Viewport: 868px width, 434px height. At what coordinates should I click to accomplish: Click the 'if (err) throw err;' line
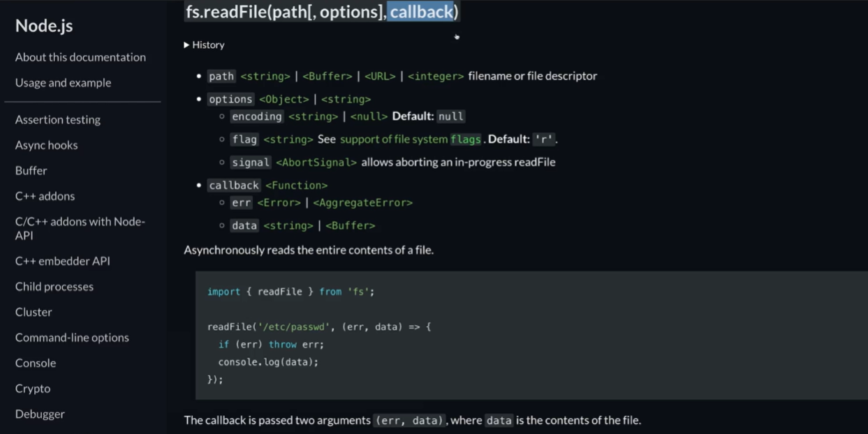271,344
